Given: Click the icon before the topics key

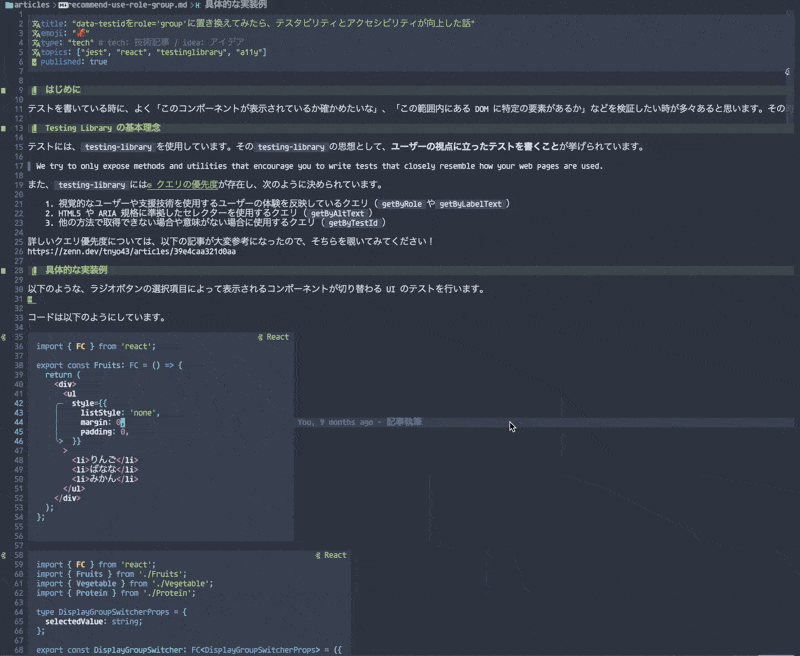Looking at the screenshot, I should [x=36, y=53].
